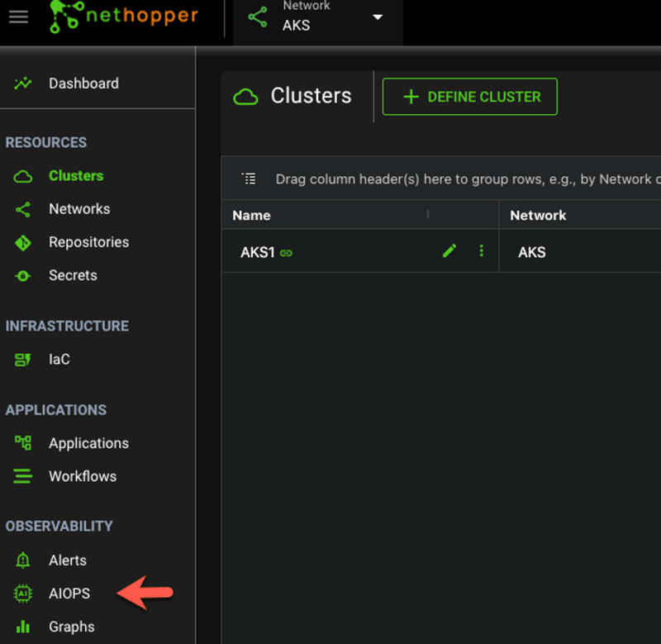Click the IaC server icon
The width and height of the screenshot is (661, 644).
pyautogui.click(x=23, y=360)
